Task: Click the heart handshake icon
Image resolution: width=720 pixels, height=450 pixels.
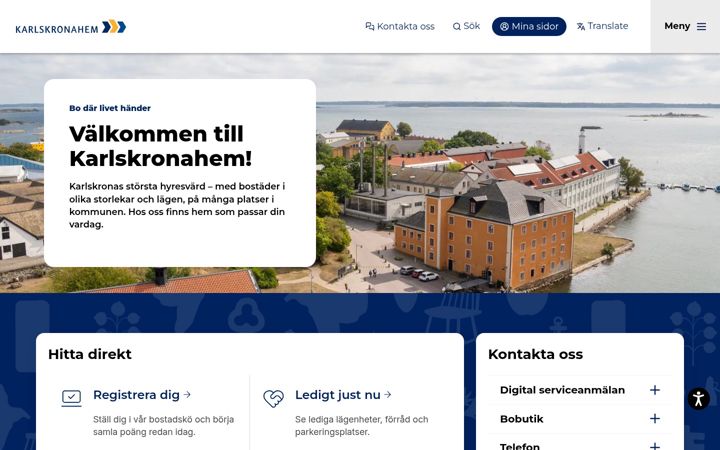Action: point(274,398)
